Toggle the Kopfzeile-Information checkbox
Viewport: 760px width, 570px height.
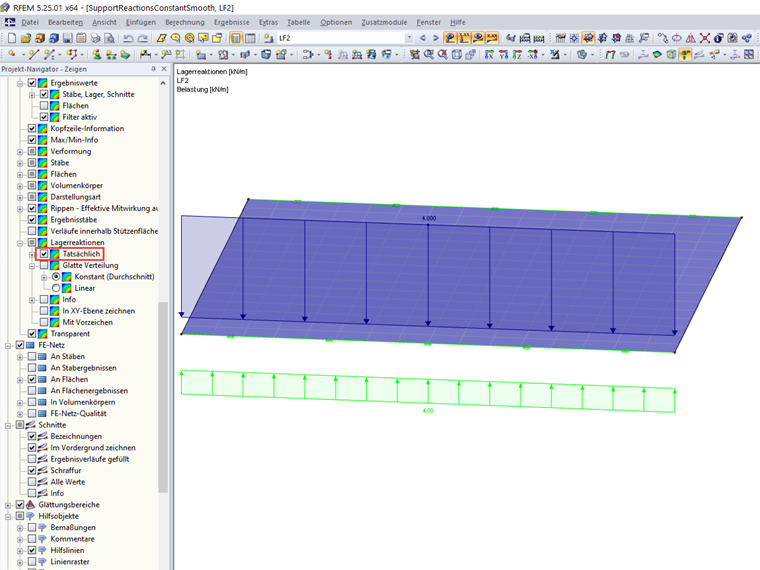tap(32, 128)
